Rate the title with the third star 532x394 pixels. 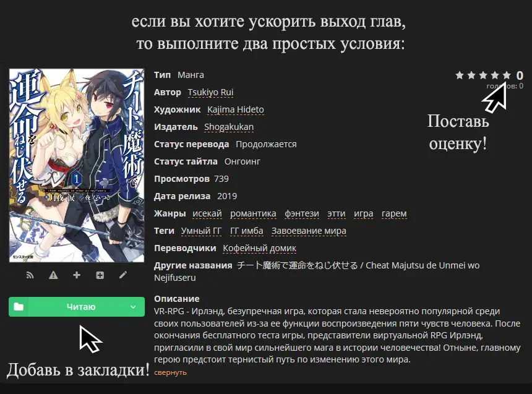483,75
